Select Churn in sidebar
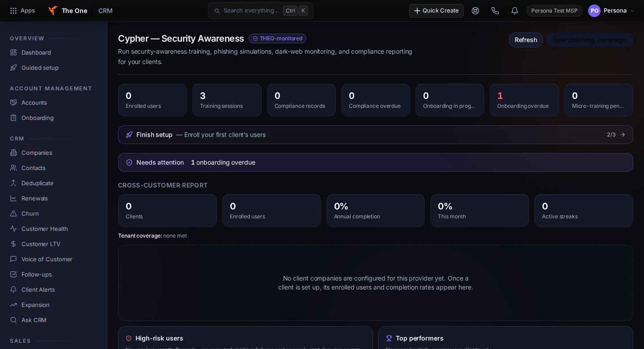Image resolution: width=644 pixels, height=349 pixels. pos(30,213)
